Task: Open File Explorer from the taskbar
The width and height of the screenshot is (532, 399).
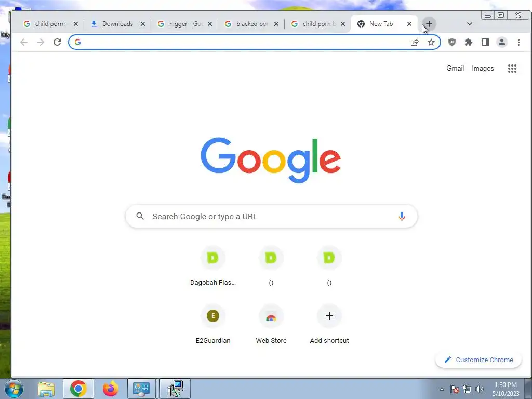Action: pyautogui.click(x=46, y=389)
